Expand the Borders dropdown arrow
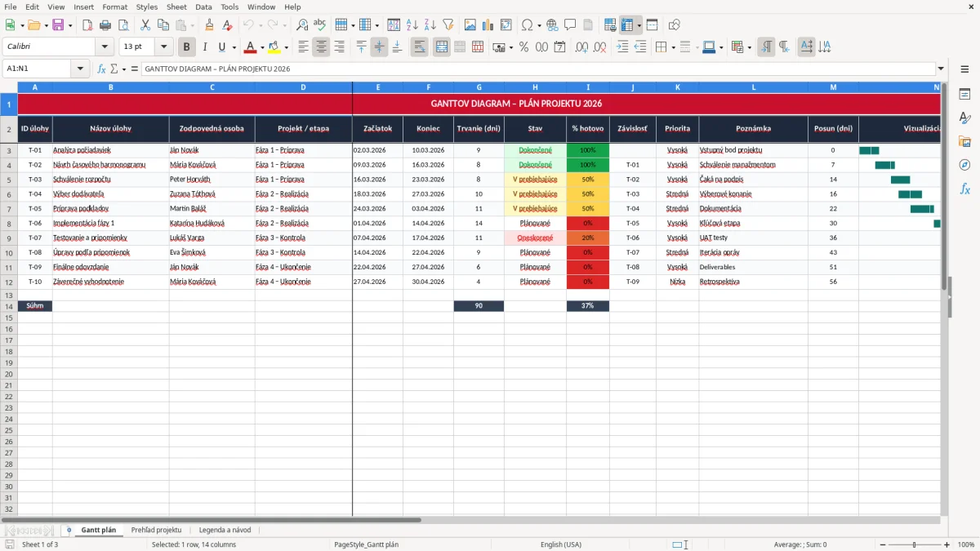 [x=672, y=47]
